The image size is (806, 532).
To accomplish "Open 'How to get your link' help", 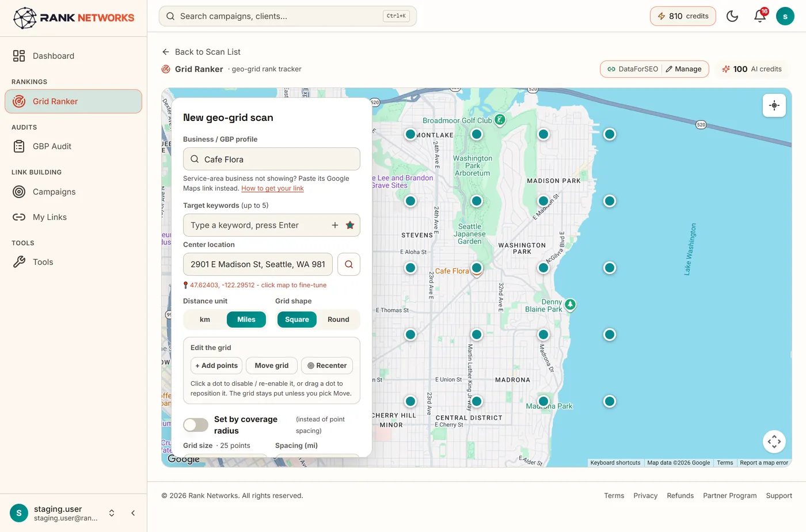I will coord(272,188).
